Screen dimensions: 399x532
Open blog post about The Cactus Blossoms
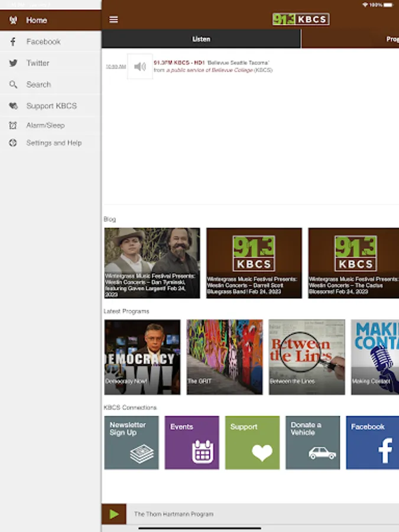point(353,263)
